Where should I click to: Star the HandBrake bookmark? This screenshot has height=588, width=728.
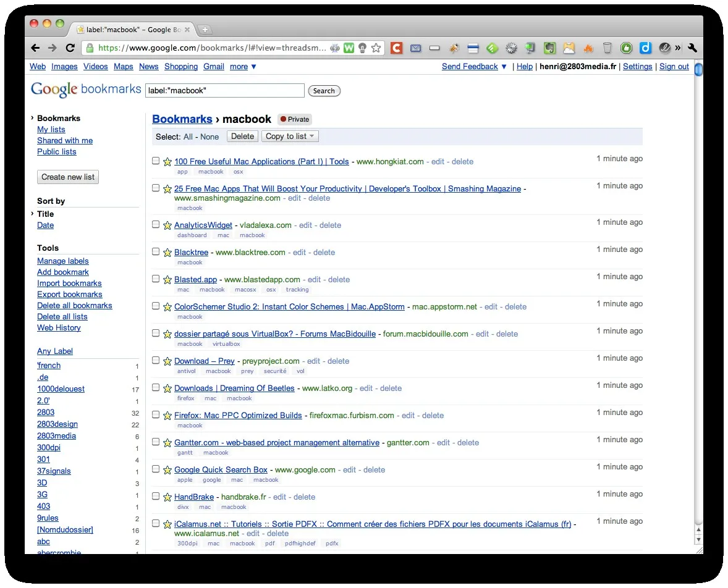[167, 497]
